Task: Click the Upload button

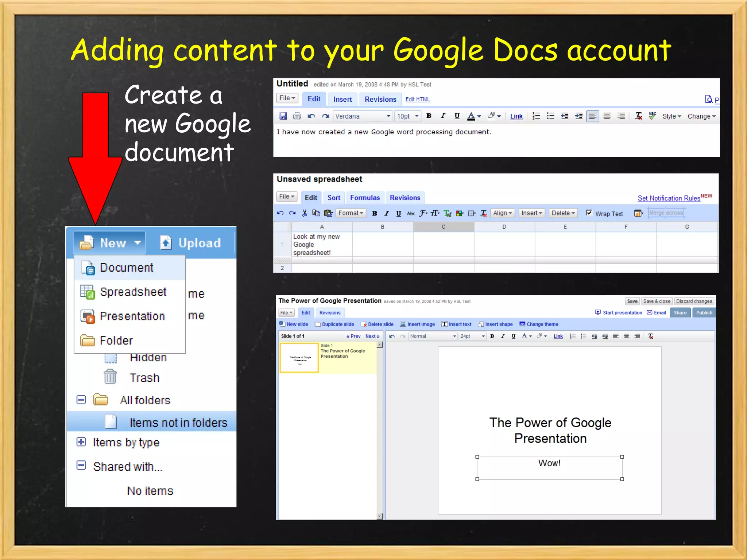Action: [x=190, y=243]
